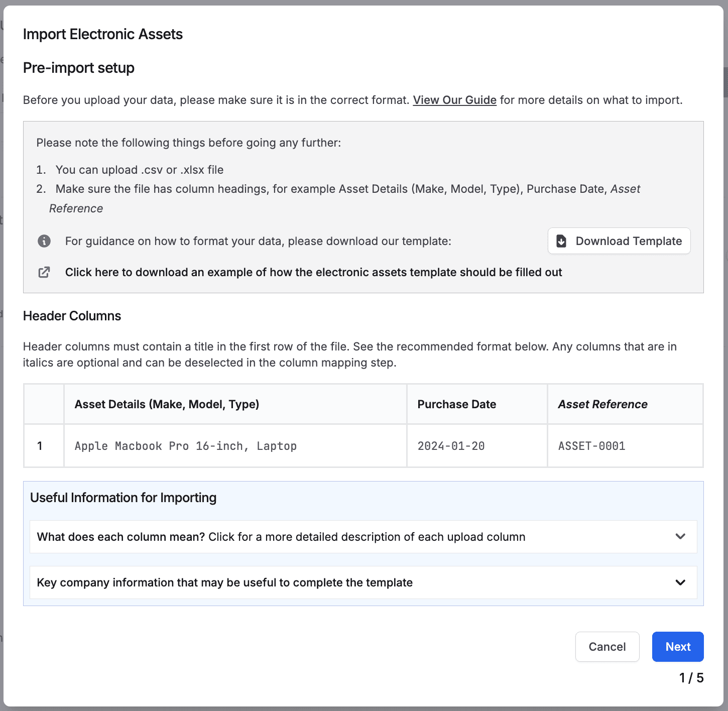This screenshot has width=728, height=711.
Task: Select the Asset Details column header
Action: coord(167,404)
